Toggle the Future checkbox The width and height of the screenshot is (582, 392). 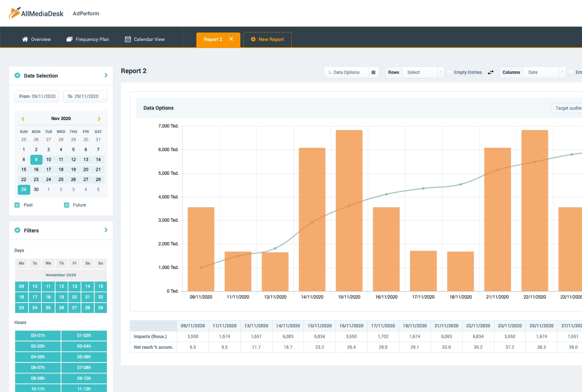67,205
